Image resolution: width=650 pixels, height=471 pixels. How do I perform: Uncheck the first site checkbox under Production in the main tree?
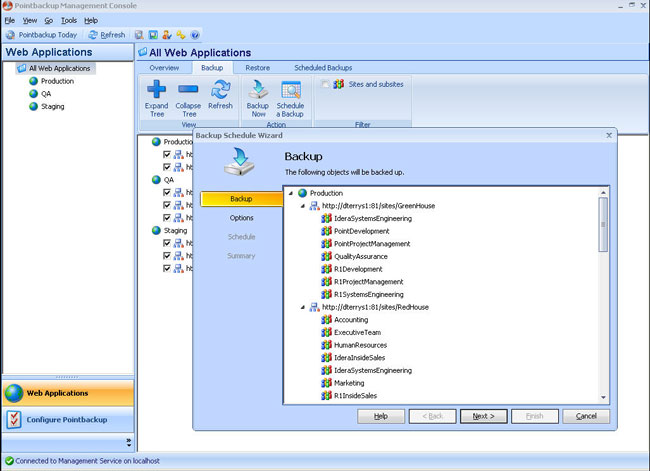[167, 154]
